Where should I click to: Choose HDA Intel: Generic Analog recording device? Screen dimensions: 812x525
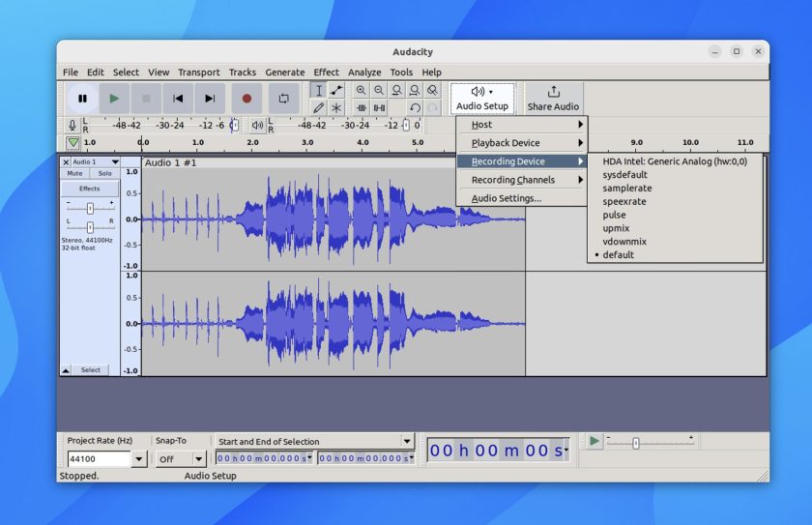point(675,161)
